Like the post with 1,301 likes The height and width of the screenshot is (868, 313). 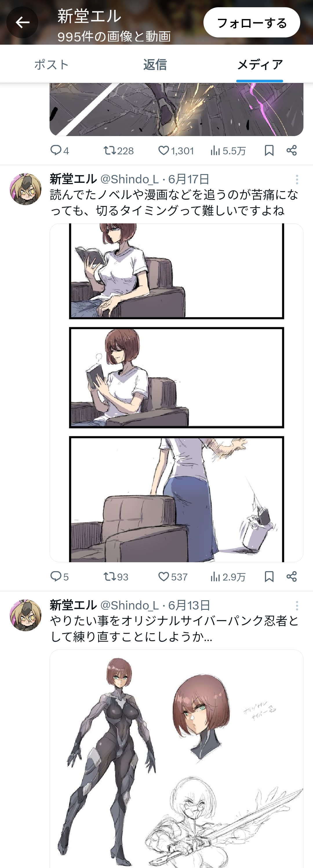point(163,150)
